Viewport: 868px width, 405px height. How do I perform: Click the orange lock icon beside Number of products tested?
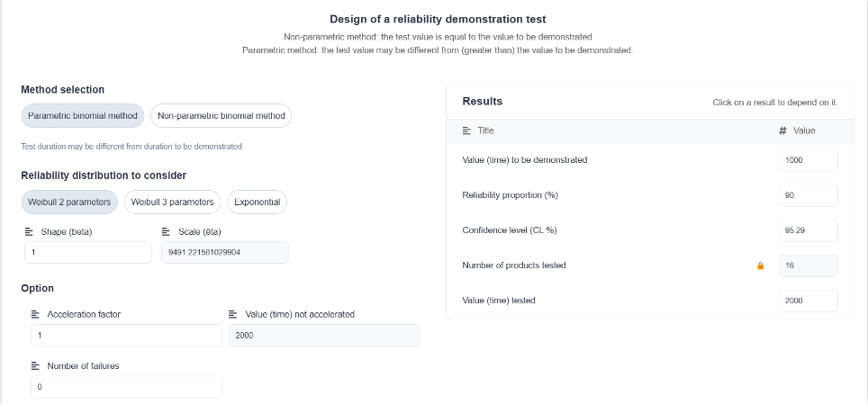coord(760,265)
